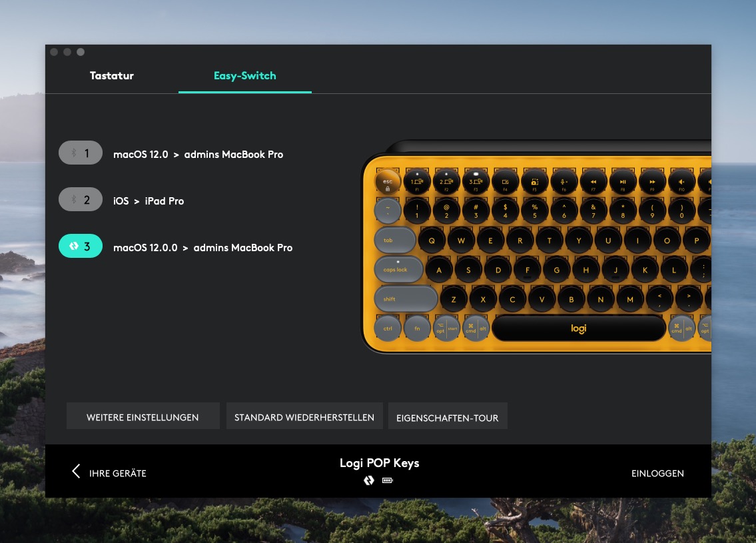Select Easy-Switch channel 1 badge
This screenshot has height=543, width=756.
coord(81,153)
